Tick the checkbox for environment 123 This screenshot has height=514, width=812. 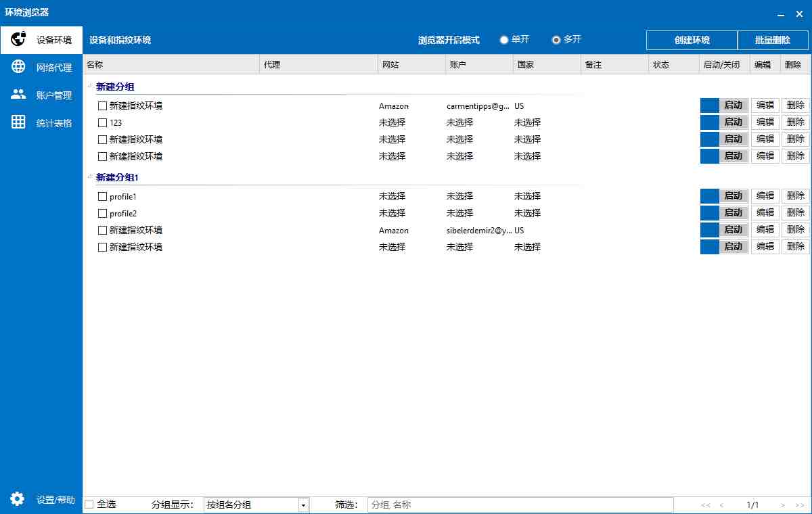[103, 123]
